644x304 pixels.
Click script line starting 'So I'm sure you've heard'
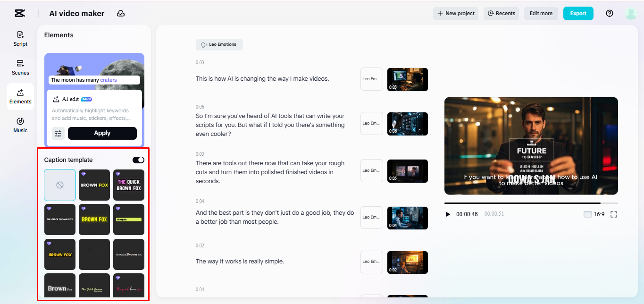coord(270,125)
